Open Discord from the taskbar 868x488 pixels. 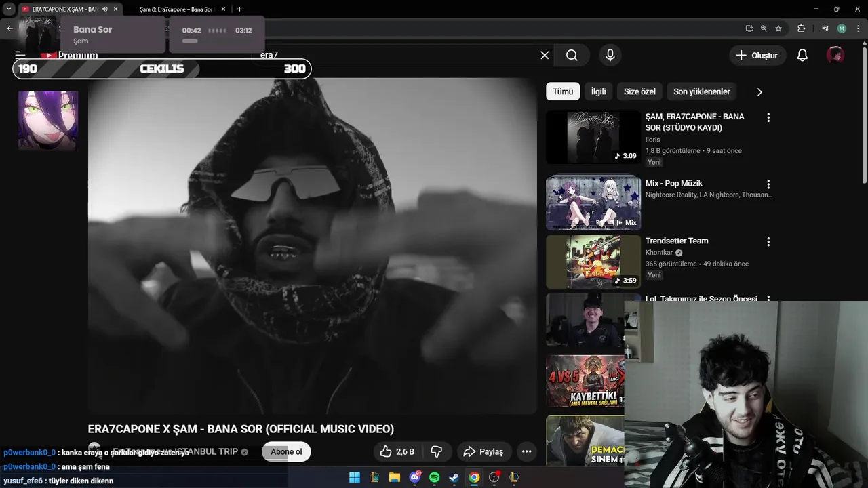(x=414, y=477)
